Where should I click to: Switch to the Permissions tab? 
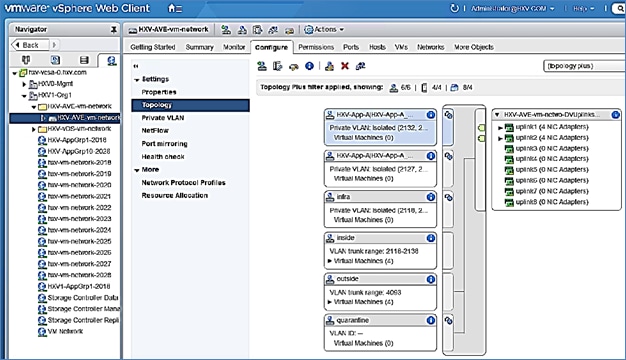click(316, 47)
